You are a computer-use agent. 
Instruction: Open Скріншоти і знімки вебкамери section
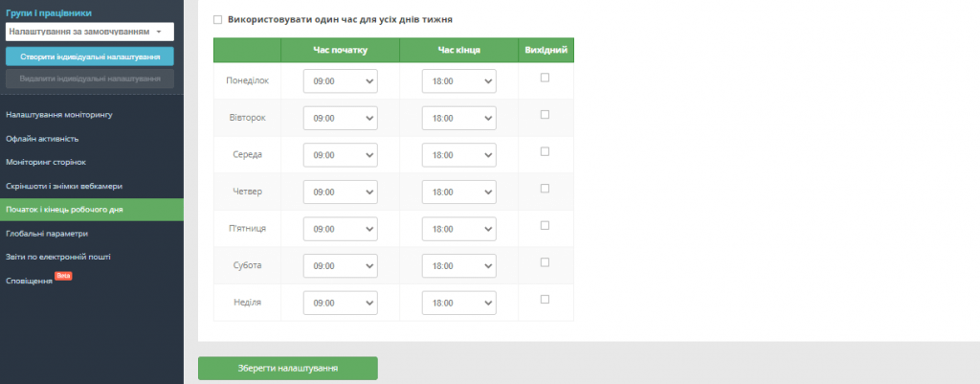point(64,186)
